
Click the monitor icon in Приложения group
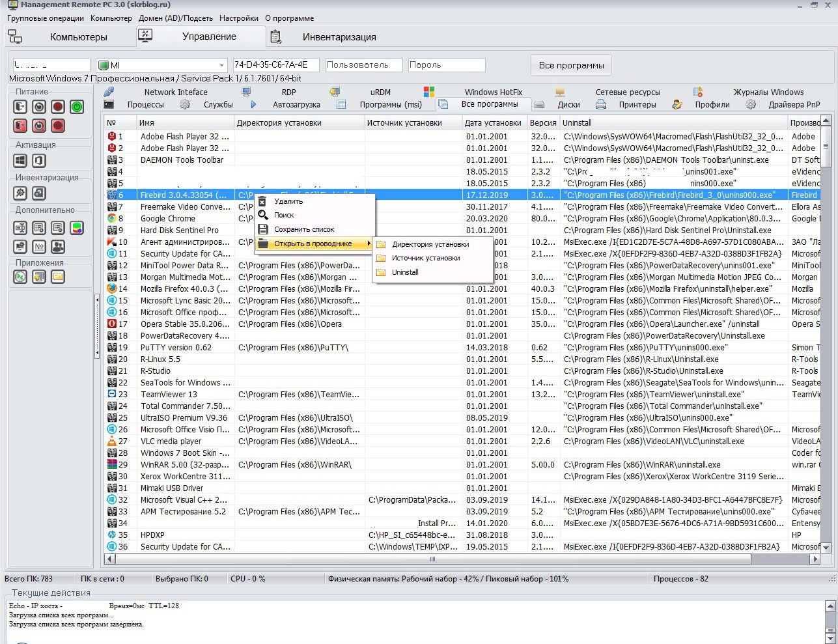(39, 277)
